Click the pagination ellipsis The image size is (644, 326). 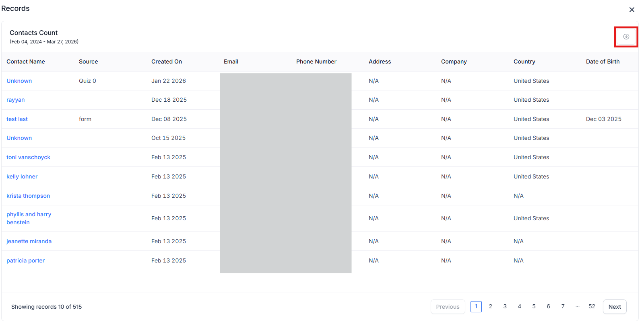click(577, 306)
